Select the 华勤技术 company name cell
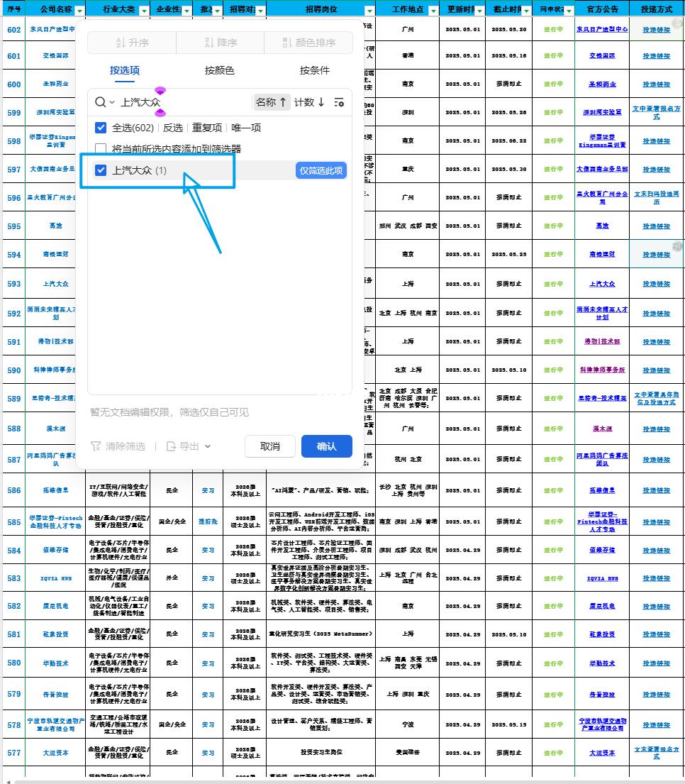Screen dimensions: 685x784 point(55,663)
